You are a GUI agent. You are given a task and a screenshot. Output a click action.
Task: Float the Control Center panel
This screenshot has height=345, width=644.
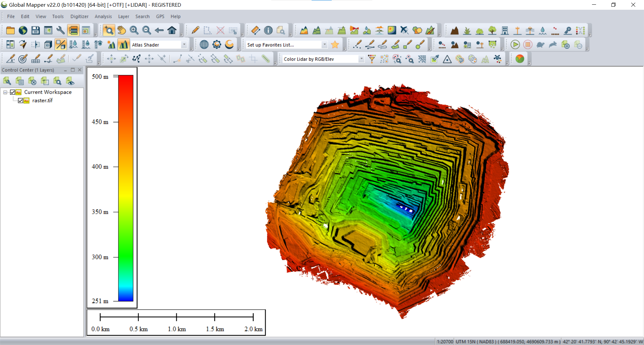tap(72, 70)
